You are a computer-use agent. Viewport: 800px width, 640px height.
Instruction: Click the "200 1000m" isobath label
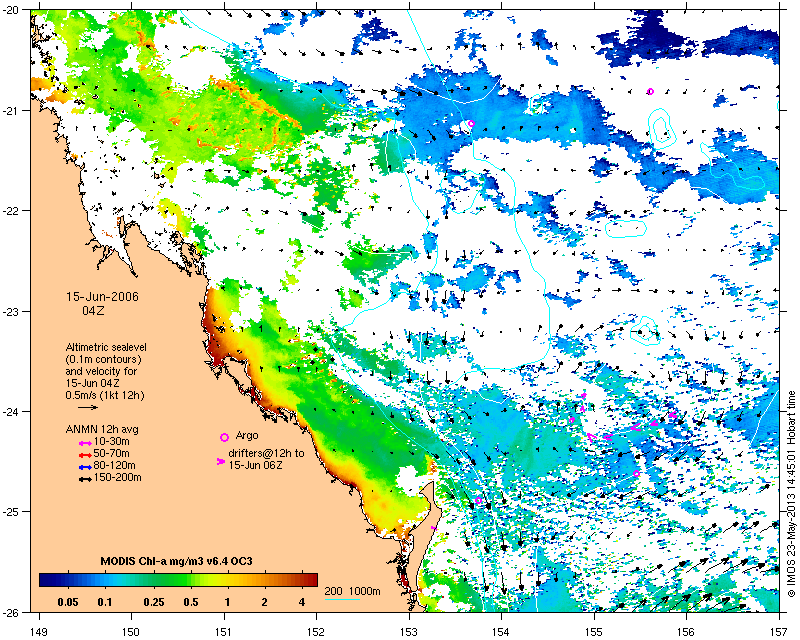tap(353, 592)
